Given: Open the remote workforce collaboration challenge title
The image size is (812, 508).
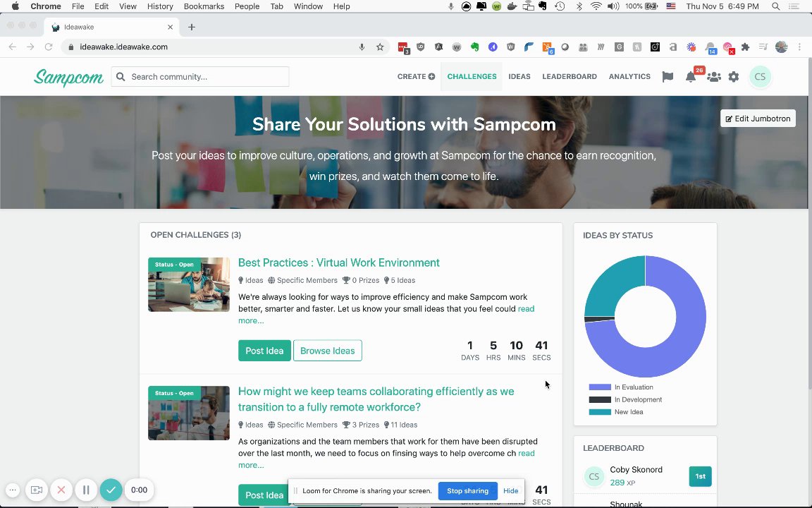Looking at the screenshot, I should click(376, 399).
